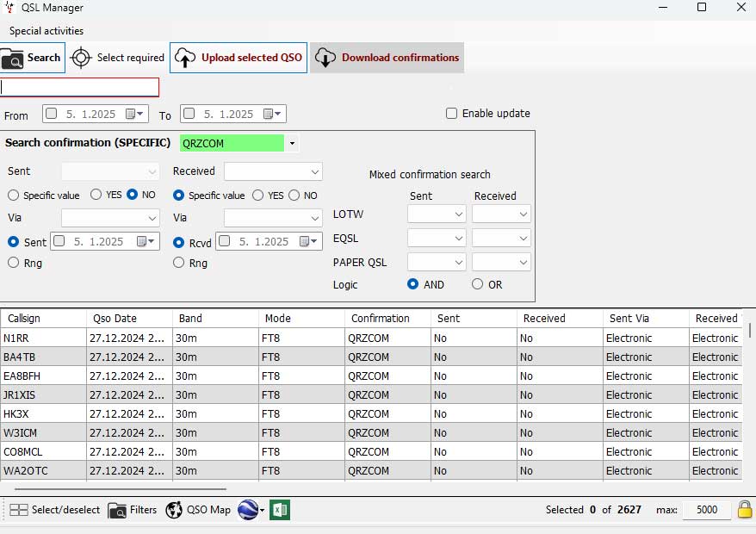756x534 pixels.
Task: Click the Filters label
Action: point(143,510)
